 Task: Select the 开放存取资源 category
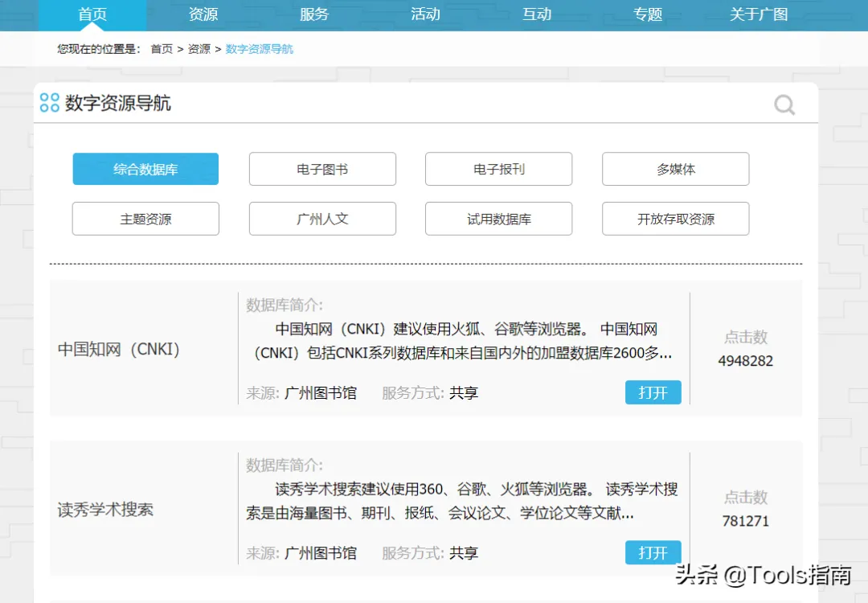click(x=675, y=219)
